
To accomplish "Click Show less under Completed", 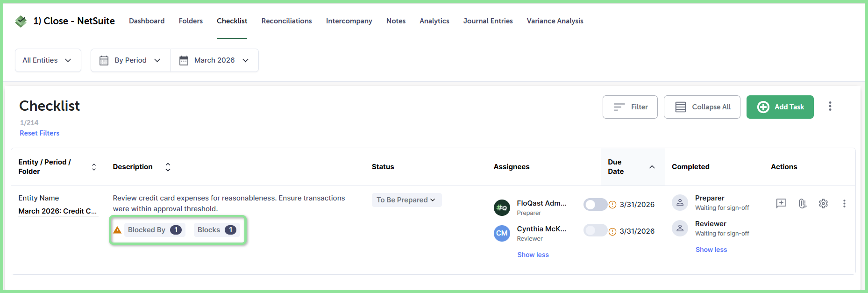I will click(711, 250).
